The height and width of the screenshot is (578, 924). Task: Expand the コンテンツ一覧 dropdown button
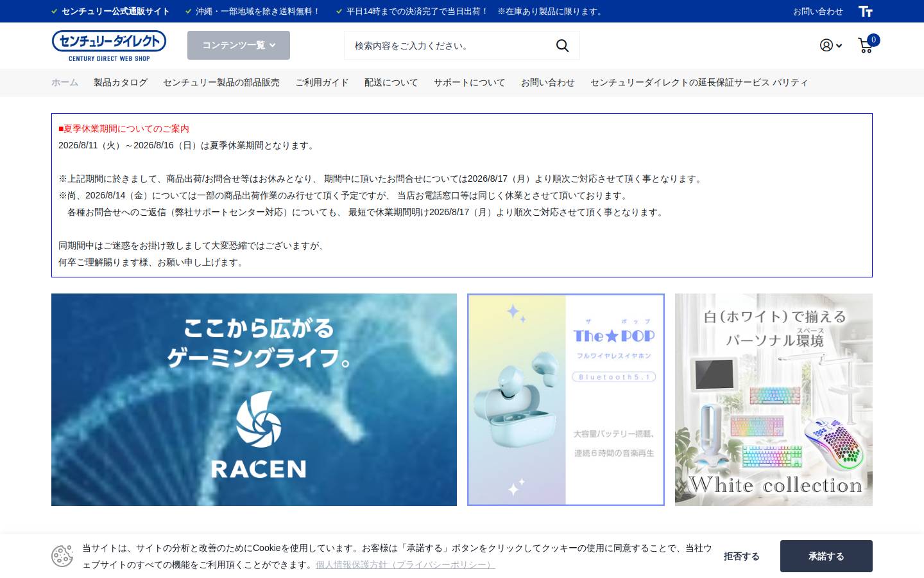tap(239, 45)
